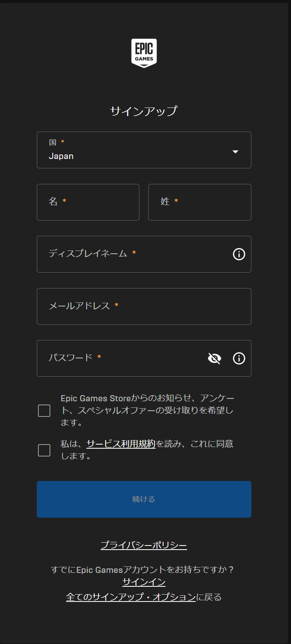Check the terms of service agreement box
The image size is (291, 644).
tap(44, 450)
